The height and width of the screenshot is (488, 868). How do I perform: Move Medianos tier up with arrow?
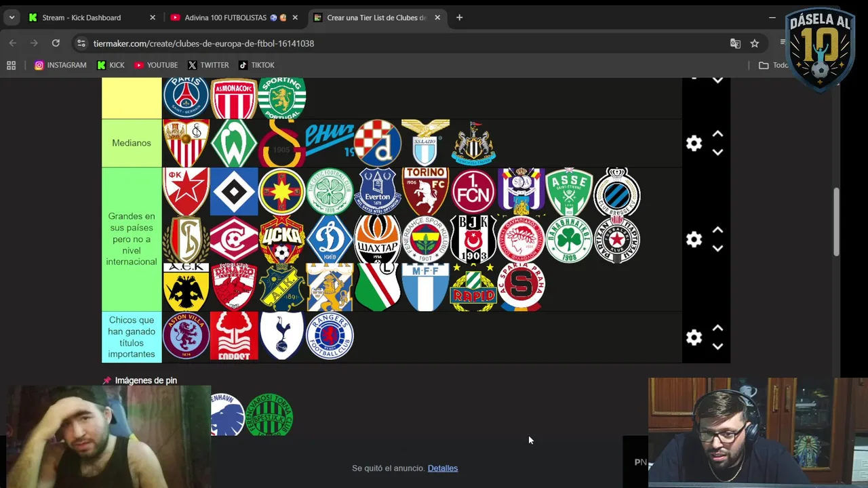(717, 134)
